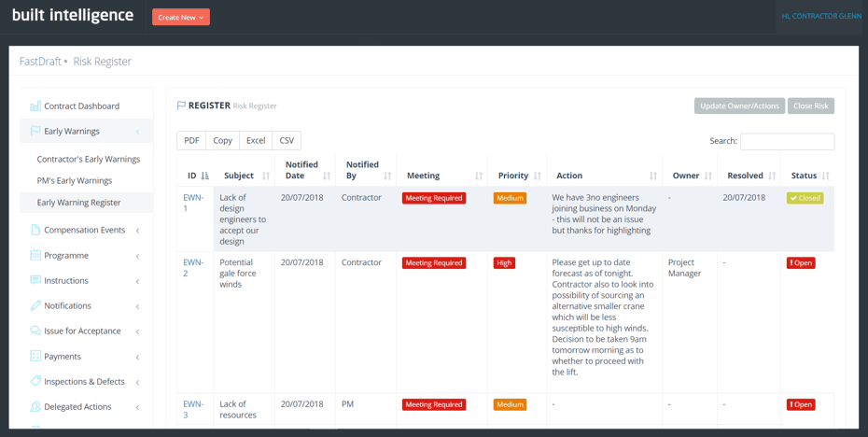Collapse the Early Warnings section chevron
Viewport: 868px width, 437px height.
(137, 132)
